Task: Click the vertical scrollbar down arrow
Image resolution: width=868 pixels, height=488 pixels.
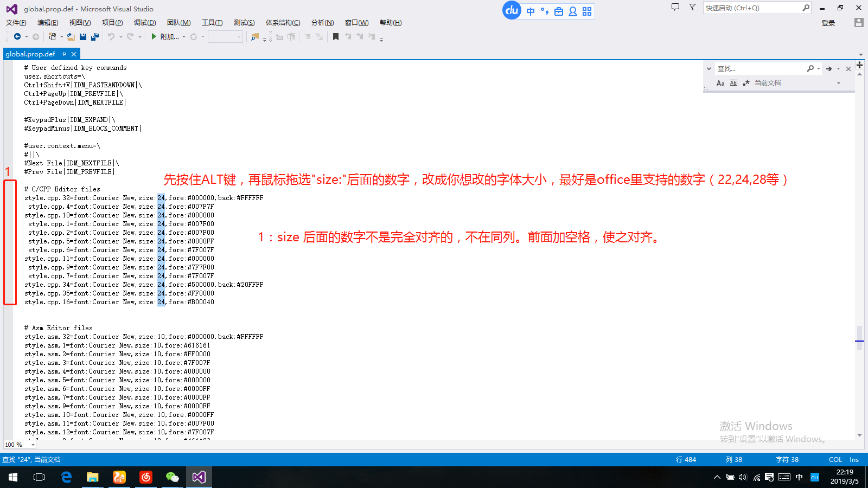Action: point(859,435)
